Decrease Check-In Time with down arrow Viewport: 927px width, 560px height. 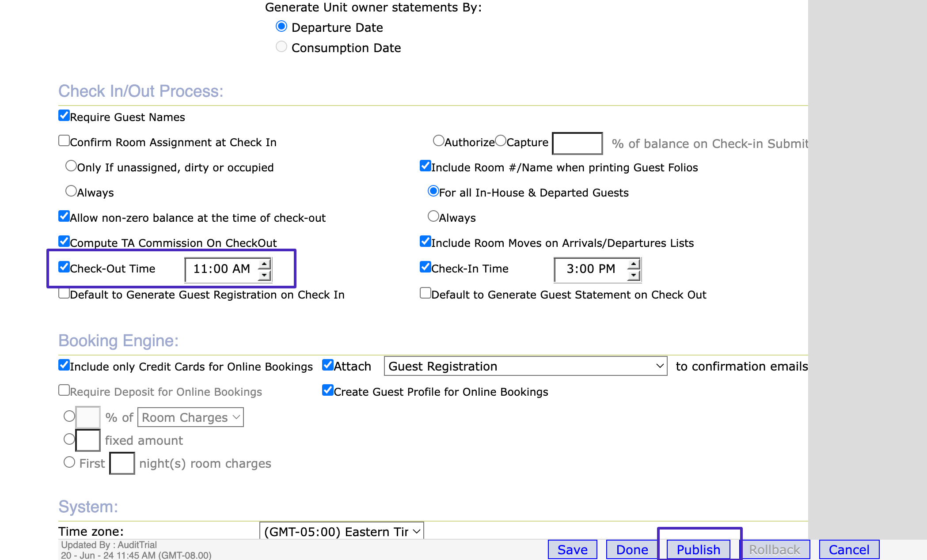pos(634,275)
